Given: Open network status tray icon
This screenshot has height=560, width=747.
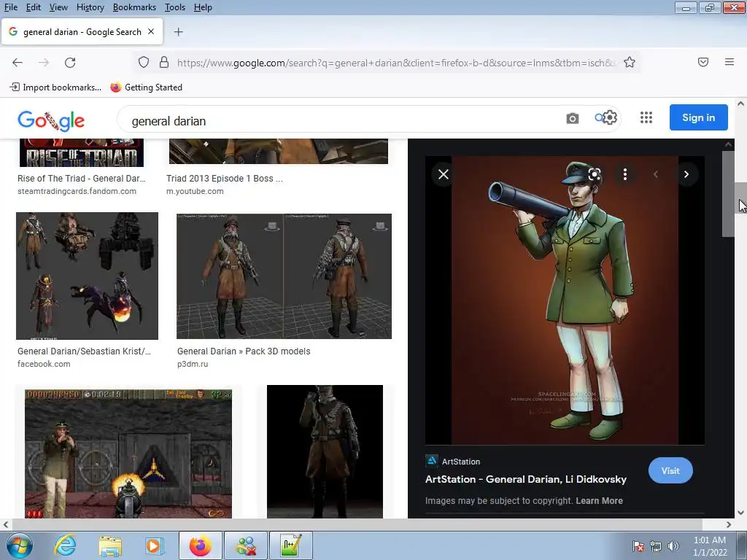Looking at the screenshot, I should pyautogui.click(x=656, y=546).
